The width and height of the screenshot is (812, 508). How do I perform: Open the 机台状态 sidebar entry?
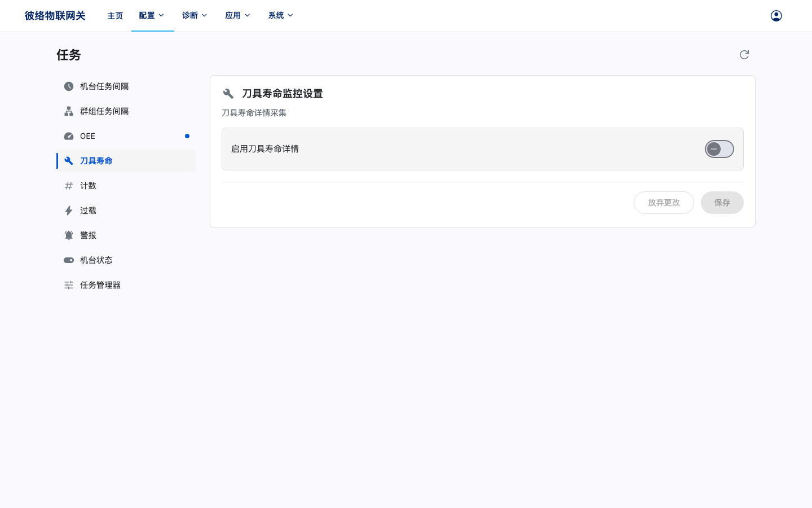126,260
